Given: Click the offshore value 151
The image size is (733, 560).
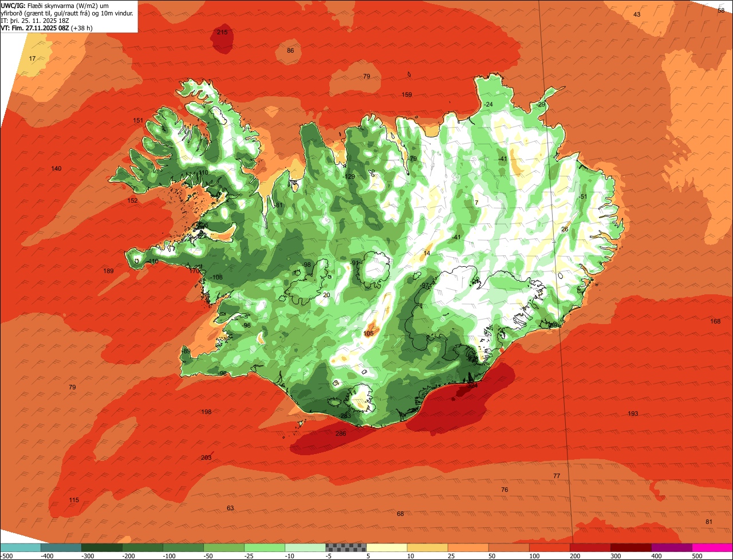Looking at the screenshot, I should (138, 120).
